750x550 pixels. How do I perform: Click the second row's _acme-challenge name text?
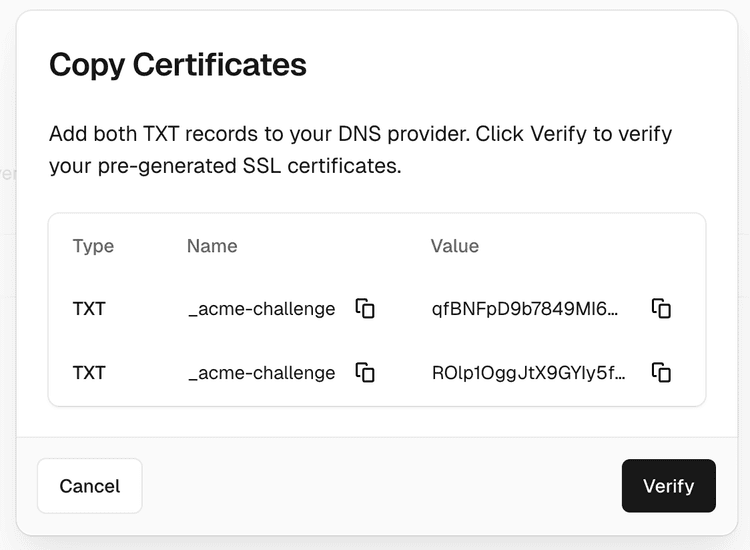point(261,373)
